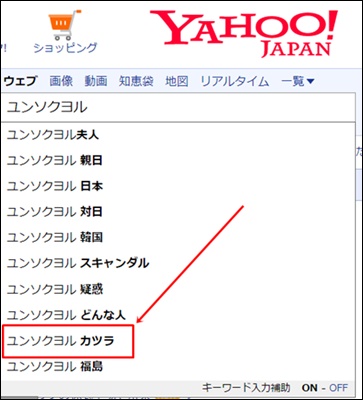Open the Shopping cart icon
363x400 pixels.
point(65,25)
